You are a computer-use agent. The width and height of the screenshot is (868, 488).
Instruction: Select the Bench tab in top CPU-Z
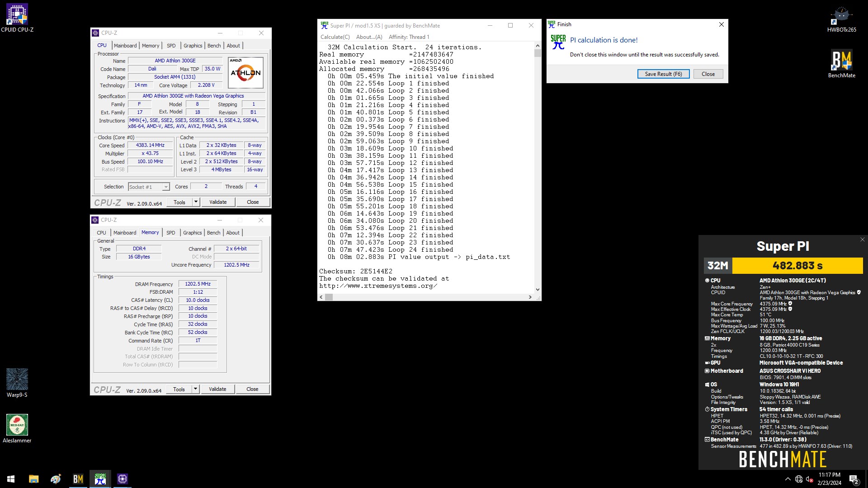tap(214, 46)
